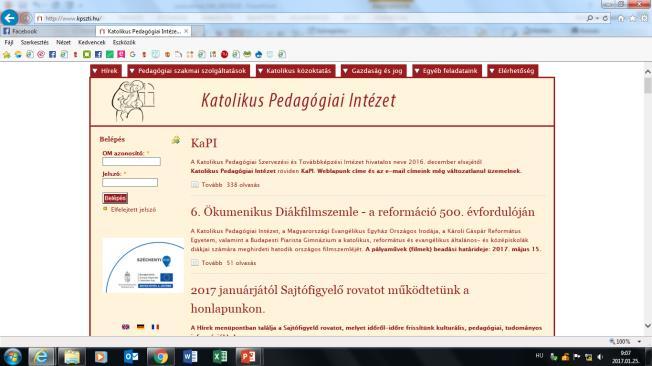Open the pink @ bookmark in favorites bar
The image size is (652, 366).
(41, 54)
